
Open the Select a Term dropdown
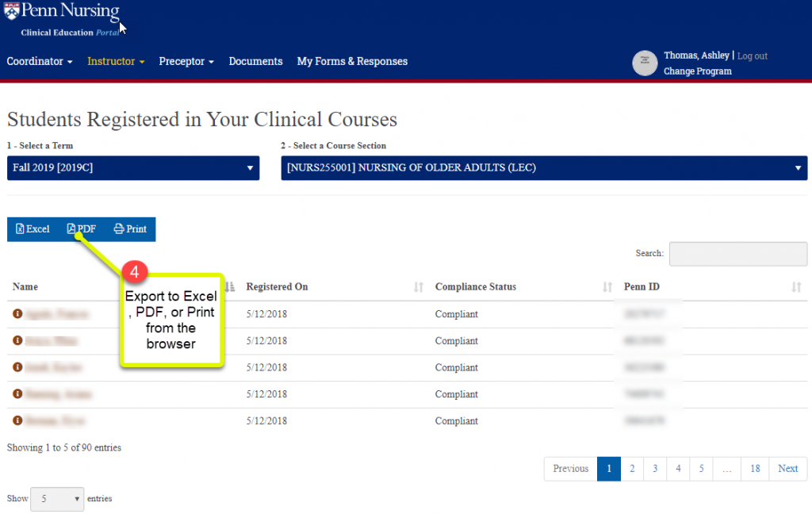point(133,168)
